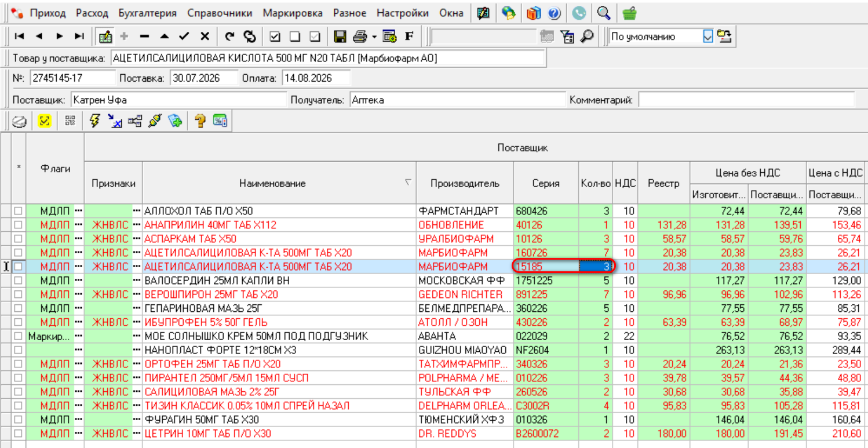Click the orange question mark icon
This screenshot has width=868, height=448.
click(x=200, y=121)
